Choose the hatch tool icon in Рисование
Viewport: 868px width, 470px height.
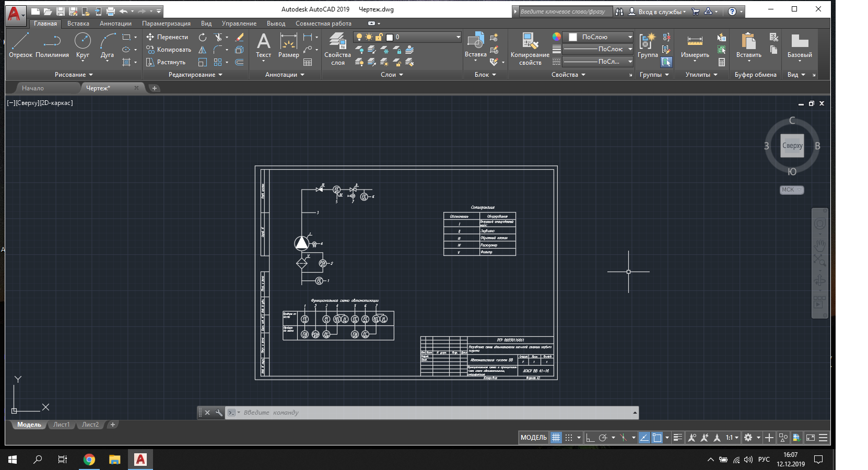126,62
